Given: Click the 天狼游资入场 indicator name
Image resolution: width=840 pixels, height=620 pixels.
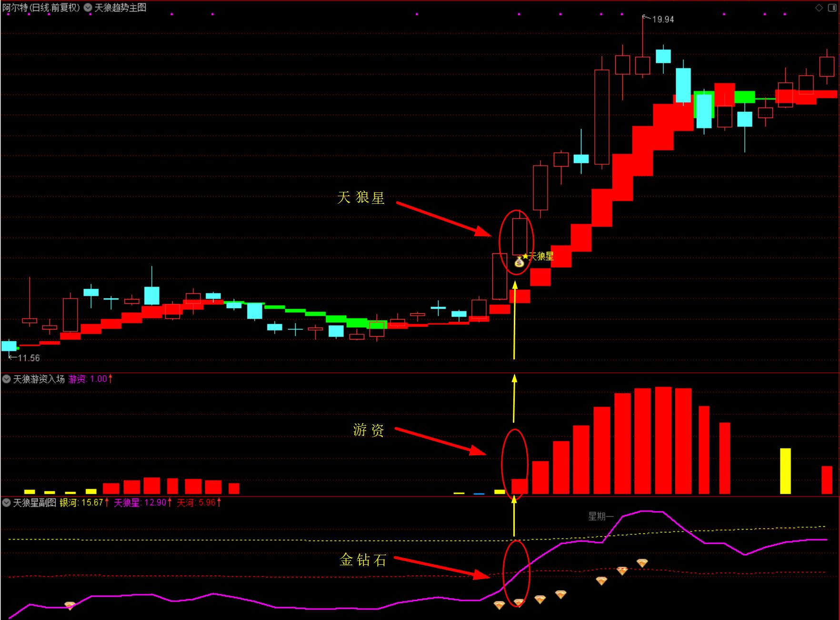Looking at the screenshot, I should click(x=39, y=379).
